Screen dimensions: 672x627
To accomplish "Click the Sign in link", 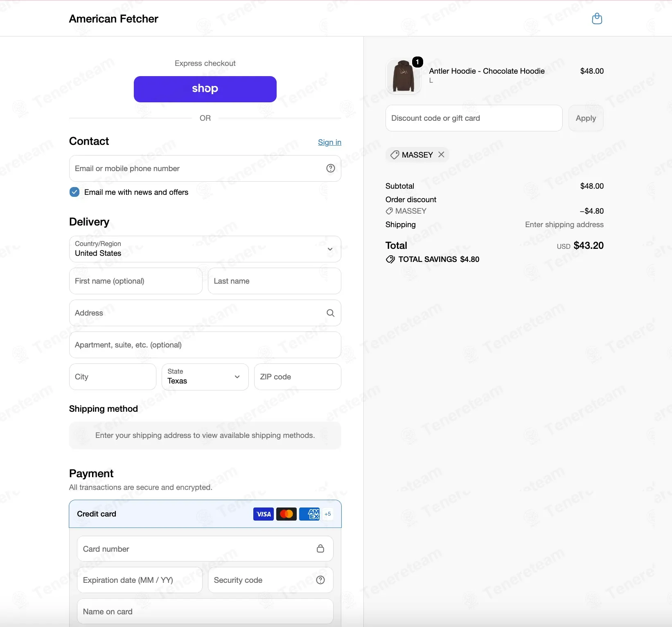I will coord(329,142).
